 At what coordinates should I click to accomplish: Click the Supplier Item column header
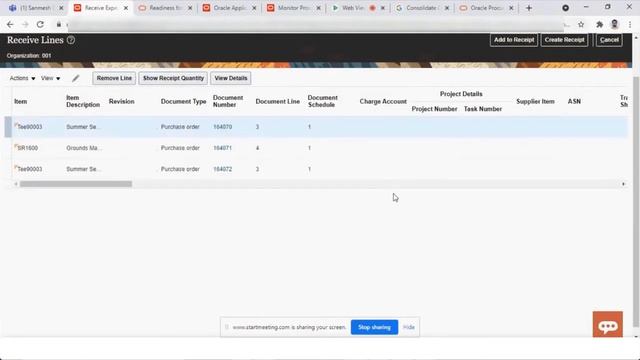click(x=535, y=102)
